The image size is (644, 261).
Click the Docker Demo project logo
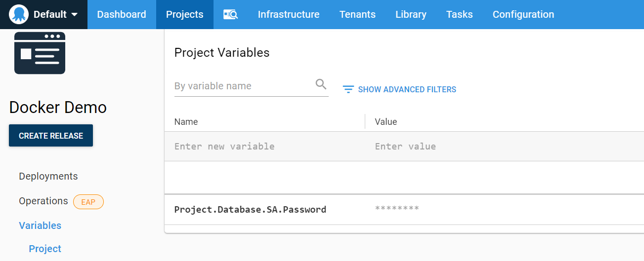[x=40, y=53]
